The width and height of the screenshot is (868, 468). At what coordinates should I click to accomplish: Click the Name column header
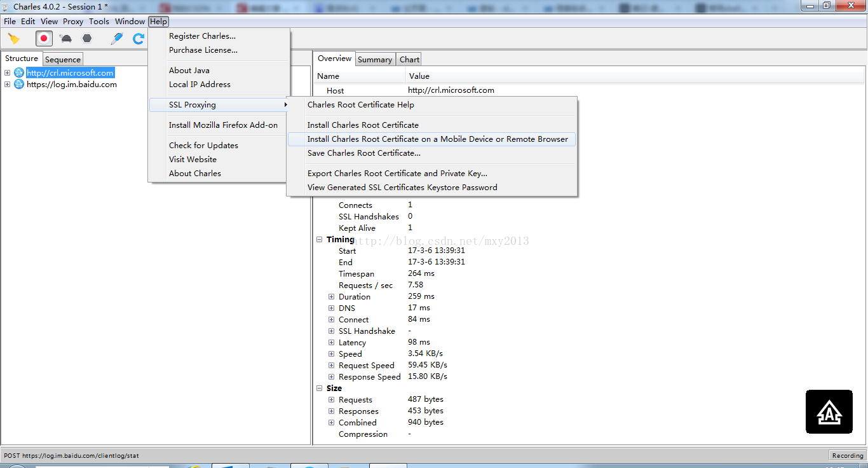point(360,76)
